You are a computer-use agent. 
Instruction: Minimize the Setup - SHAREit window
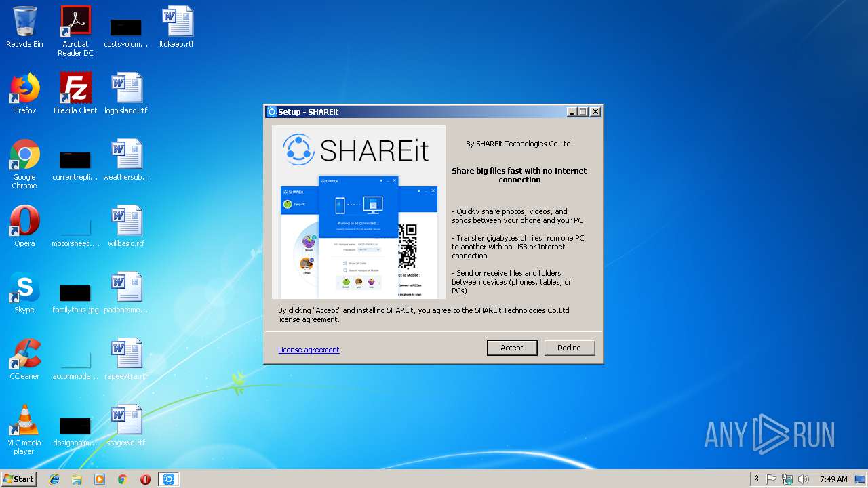coord(572,112)
